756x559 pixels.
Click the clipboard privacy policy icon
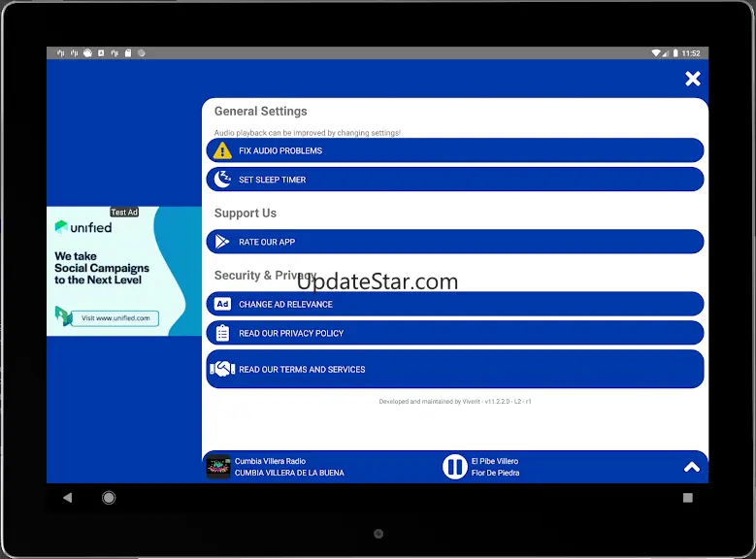click(223, 333)
